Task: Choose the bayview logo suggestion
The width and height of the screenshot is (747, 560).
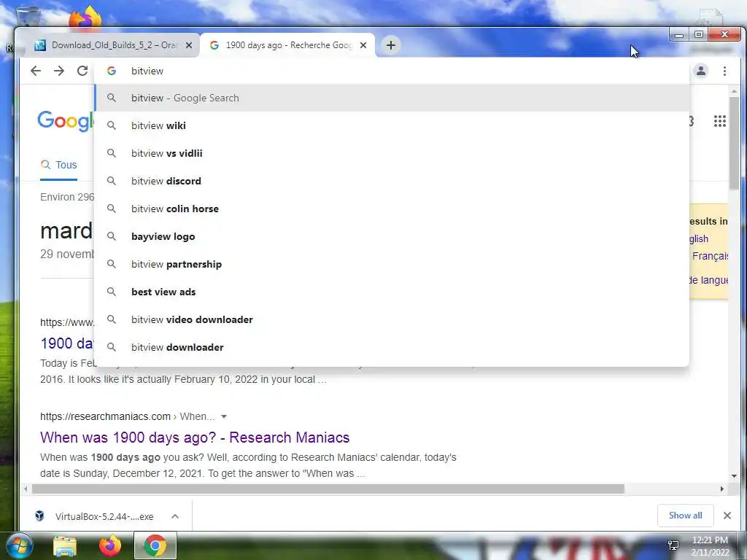Action: pos(392,237)
